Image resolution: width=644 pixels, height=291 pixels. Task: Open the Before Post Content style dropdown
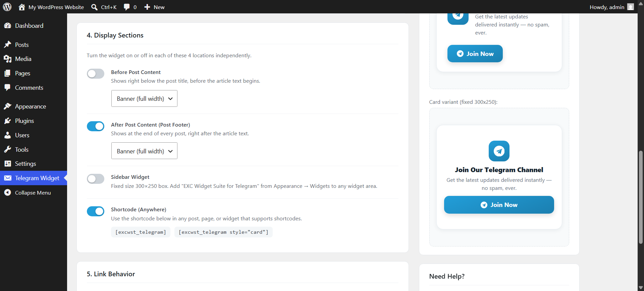[144, 98]
